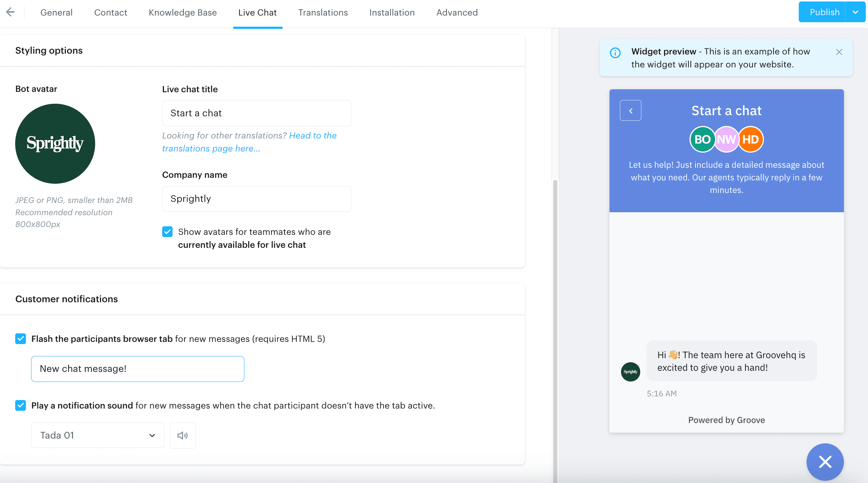Click the HD teammate avatar in the preview
This screenshot has height=483, width=868.
pos(751,139)
